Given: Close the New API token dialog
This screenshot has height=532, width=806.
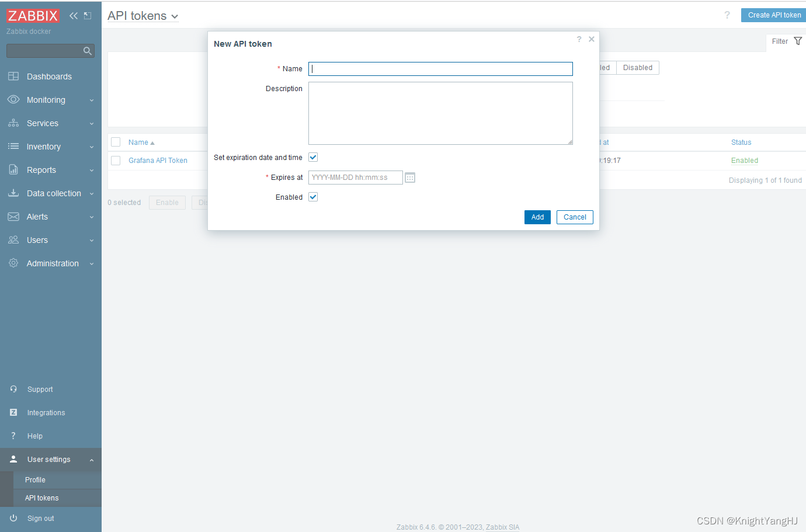Looking at the screenshot, I should (592, 39).
